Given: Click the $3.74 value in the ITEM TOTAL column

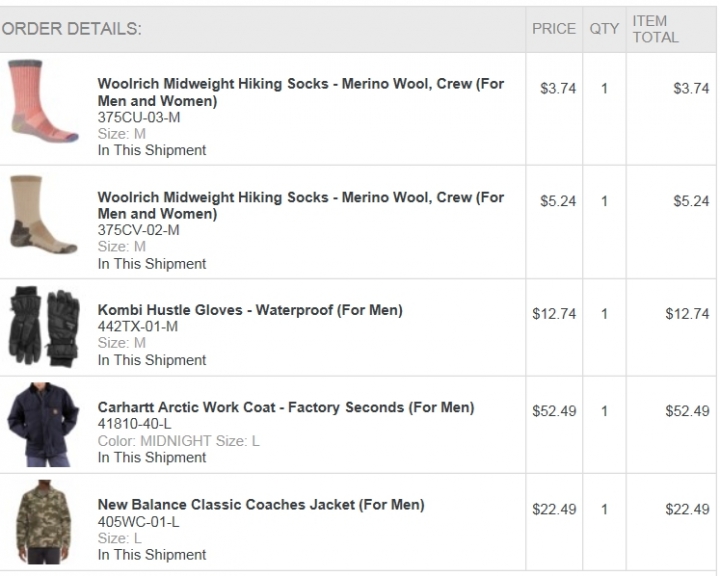Looking at the screenshot, I should coord(691,88).
